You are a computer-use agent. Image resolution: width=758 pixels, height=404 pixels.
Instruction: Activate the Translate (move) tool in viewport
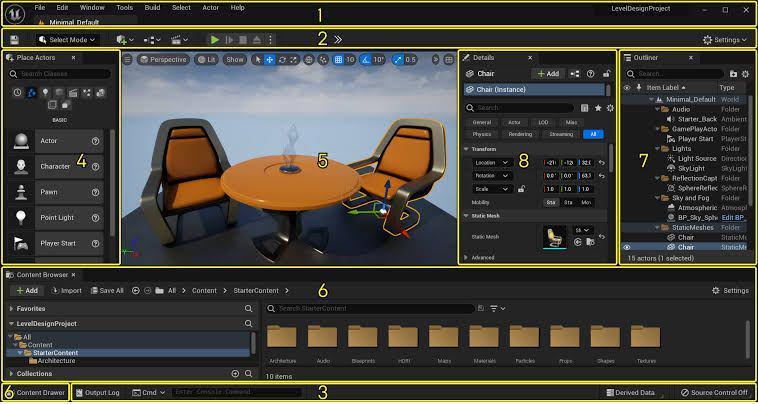[270, 59]
